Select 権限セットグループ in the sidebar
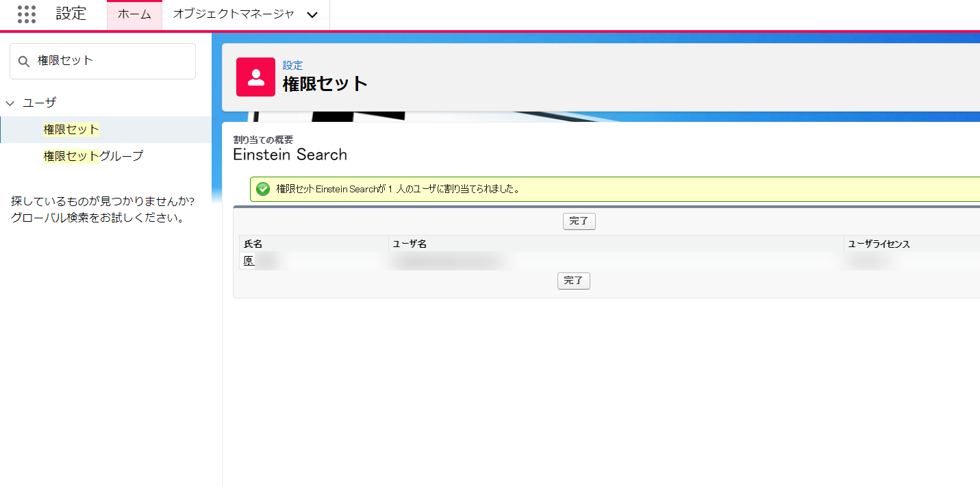 tap(93, 156)
